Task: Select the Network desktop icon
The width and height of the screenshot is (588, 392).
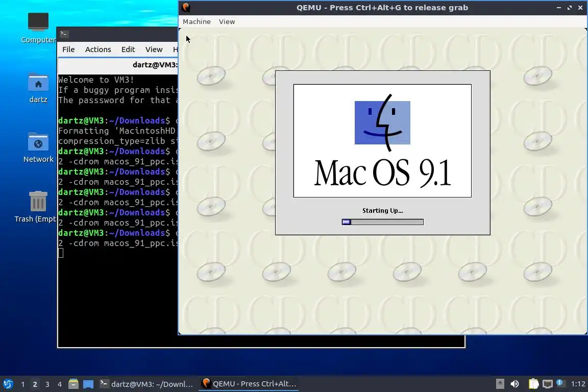Action: pyautogui.click(x=38, y=148)
